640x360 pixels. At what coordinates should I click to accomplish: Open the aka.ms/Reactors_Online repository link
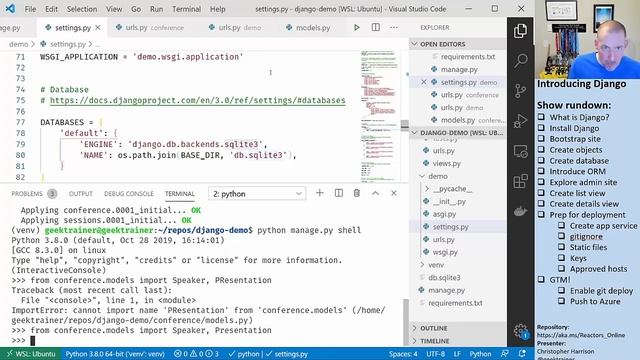point(580,335)
